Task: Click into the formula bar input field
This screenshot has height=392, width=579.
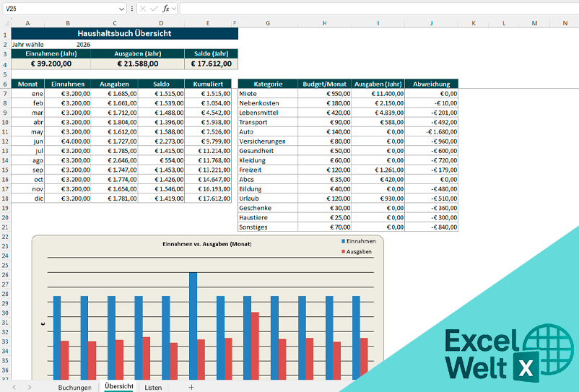Action: click(x=375, y=8)
